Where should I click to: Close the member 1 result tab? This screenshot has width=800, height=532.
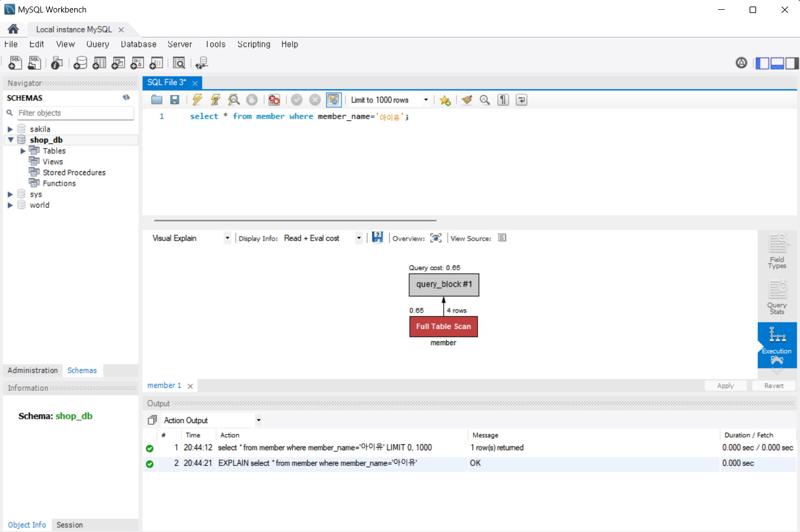[x=190, y=386]
